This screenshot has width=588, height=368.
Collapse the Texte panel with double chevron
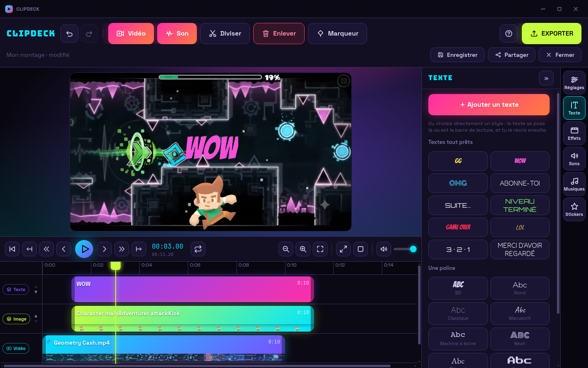pyautogui.click(x=546, y=78)
